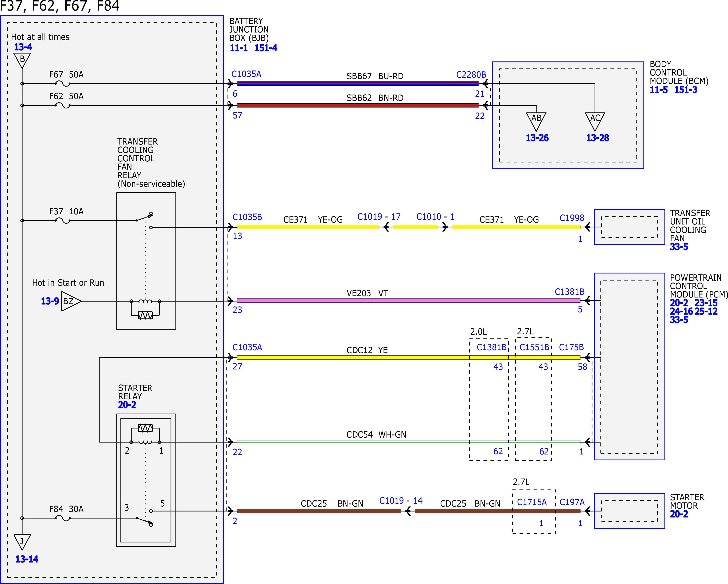The image size is (728, 584).
Task: Open page link 13-14 below J connector
Action: click(27, 559)
